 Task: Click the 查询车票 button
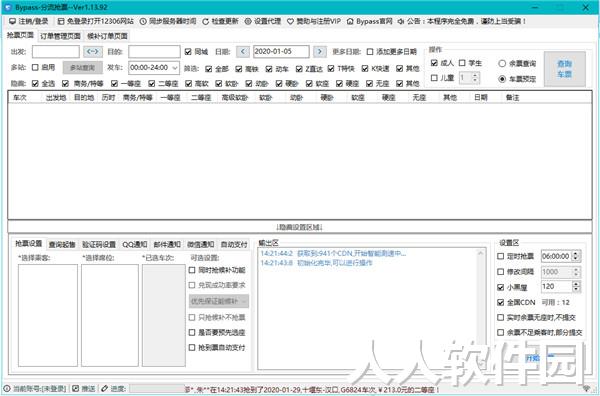click(565, 69)
